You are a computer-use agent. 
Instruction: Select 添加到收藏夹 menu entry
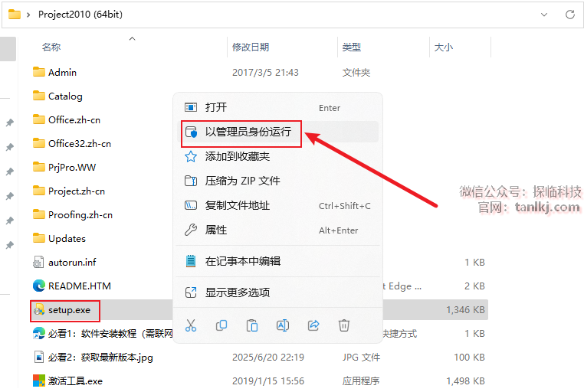point(277,157)
